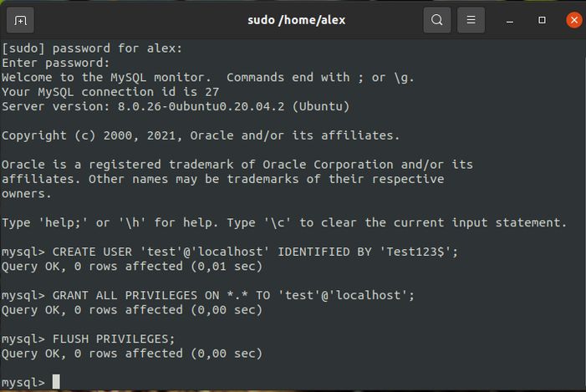Screen dimensions: 586x392
Task: Maximize the terminal window
Action: [542, 20]
